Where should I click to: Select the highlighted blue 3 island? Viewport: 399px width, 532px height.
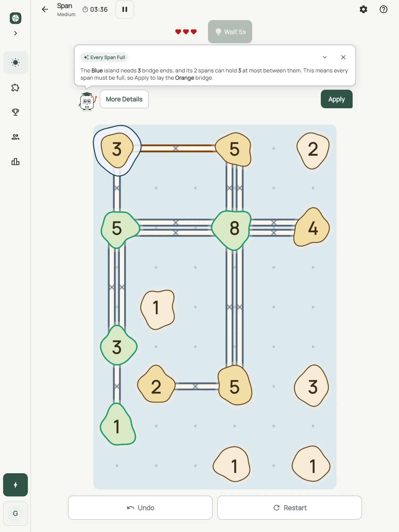click(117, 150)
